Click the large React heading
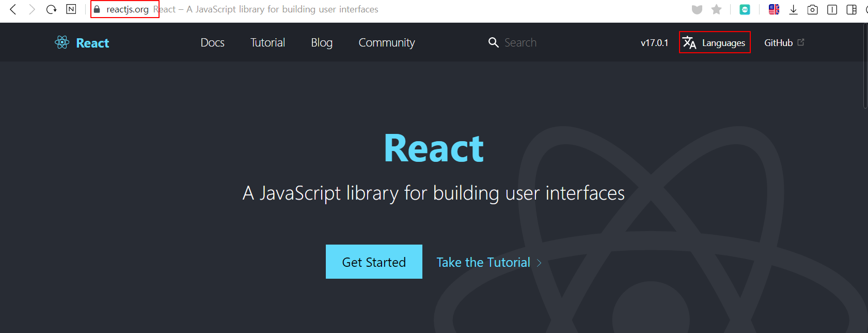 (x=434, y=148)
